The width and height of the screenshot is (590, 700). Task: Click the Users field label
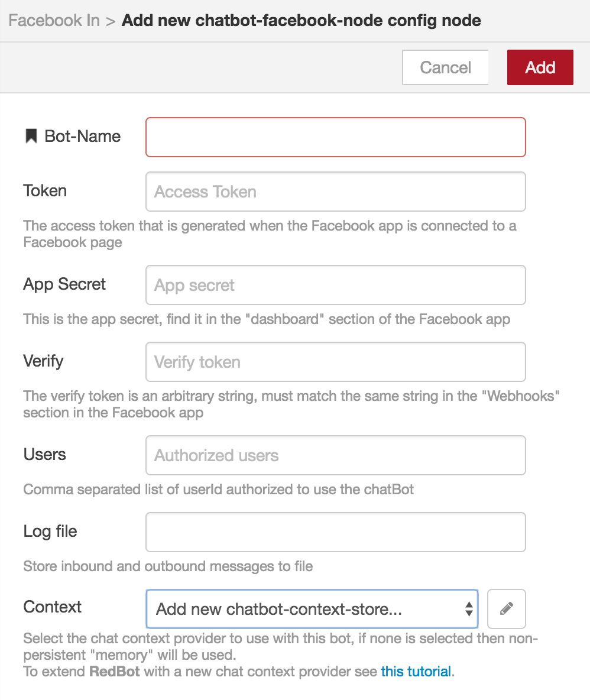(x=44, y=455)
